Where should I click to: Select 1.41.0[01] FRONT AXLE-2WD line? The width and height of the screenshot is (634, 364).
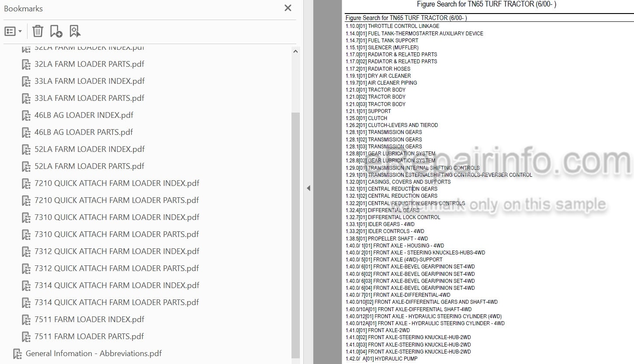[378, 330]
